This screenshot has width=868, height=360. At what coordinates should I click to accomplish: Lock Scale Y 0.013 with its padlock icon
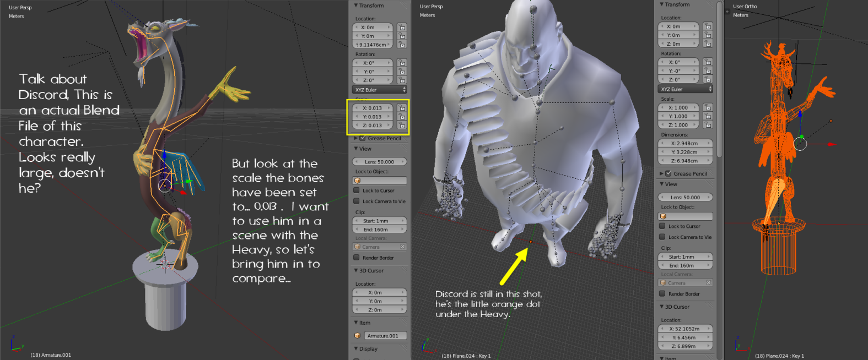click(x=402, y=117)
